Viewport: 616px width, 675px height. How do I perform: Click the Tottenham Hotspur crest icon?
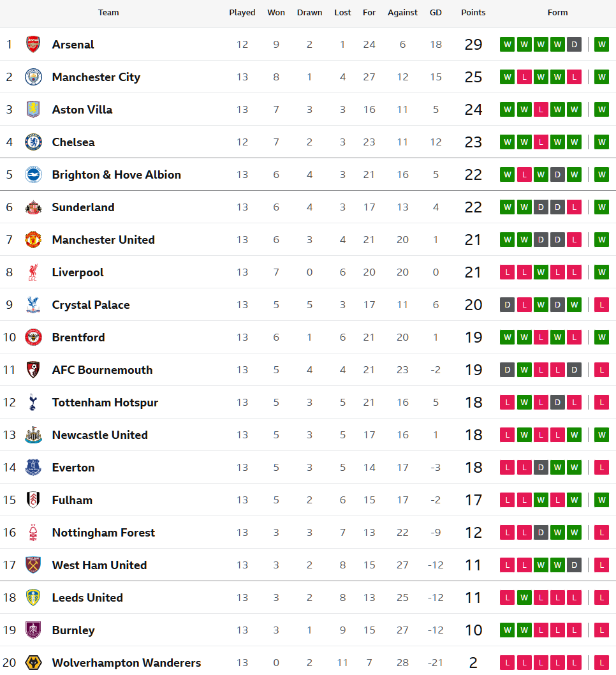(33, 403)
